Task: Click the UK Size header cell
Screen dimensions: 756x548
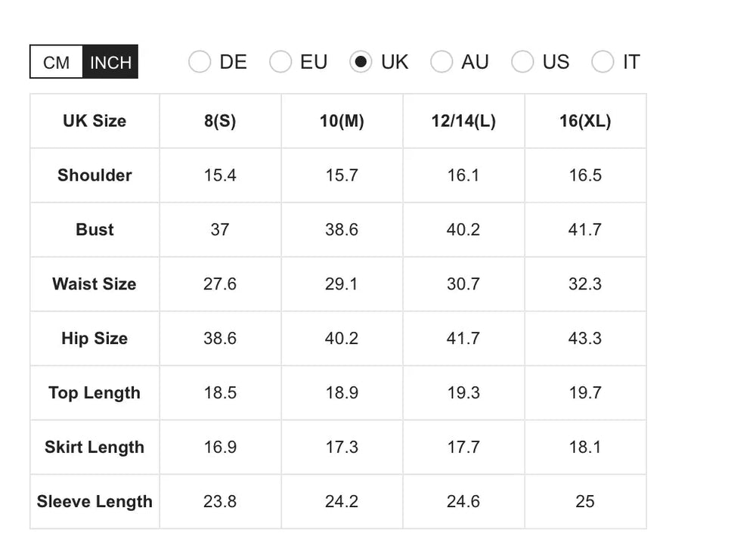Action: click(x=94, y=121)
